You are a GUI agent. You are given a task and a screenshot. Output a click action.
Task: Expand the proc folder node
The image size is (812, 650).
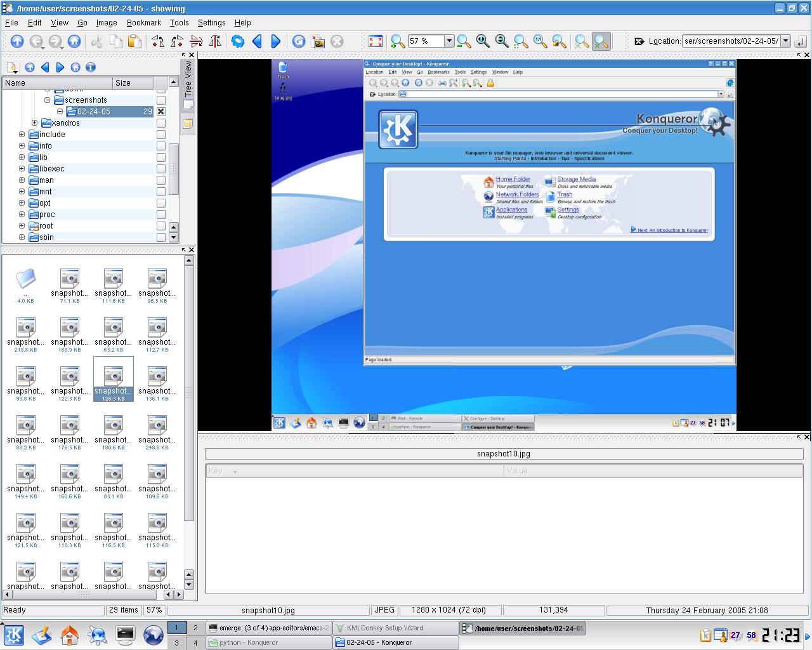point(22,215)
